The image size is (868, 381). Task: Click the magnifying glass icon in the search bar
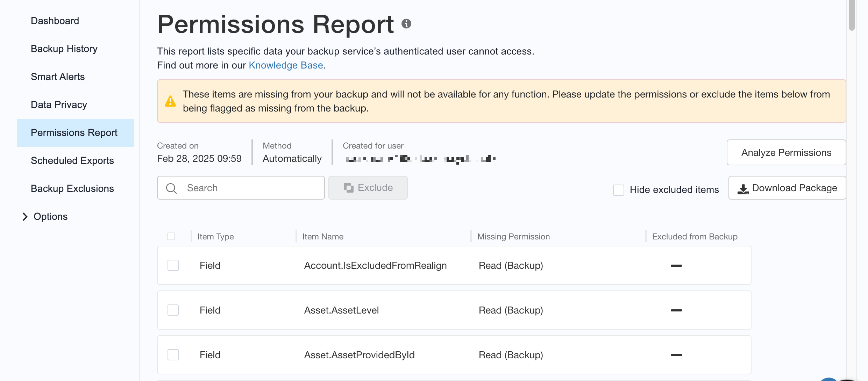[x=171, y=188]
